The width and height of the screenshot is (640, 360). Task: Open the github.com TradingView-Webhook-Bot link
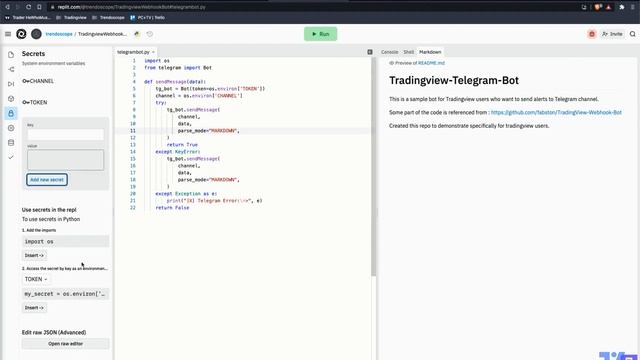(556, 112)
